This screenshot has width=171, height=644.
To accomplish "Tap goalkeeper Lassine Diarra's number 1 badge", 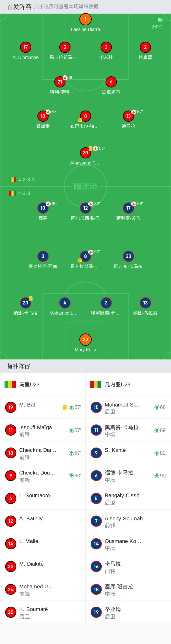I will click(x=85, y=19).
